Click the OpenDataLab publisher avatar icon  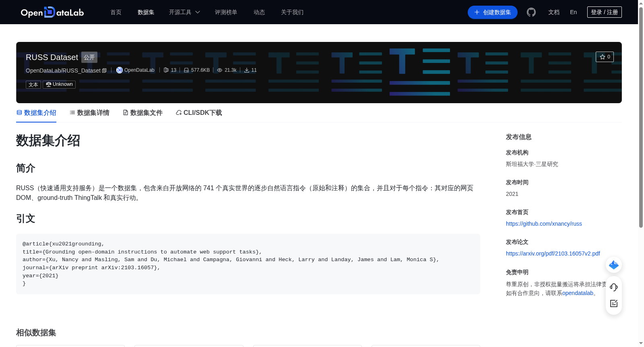(120, 70)
